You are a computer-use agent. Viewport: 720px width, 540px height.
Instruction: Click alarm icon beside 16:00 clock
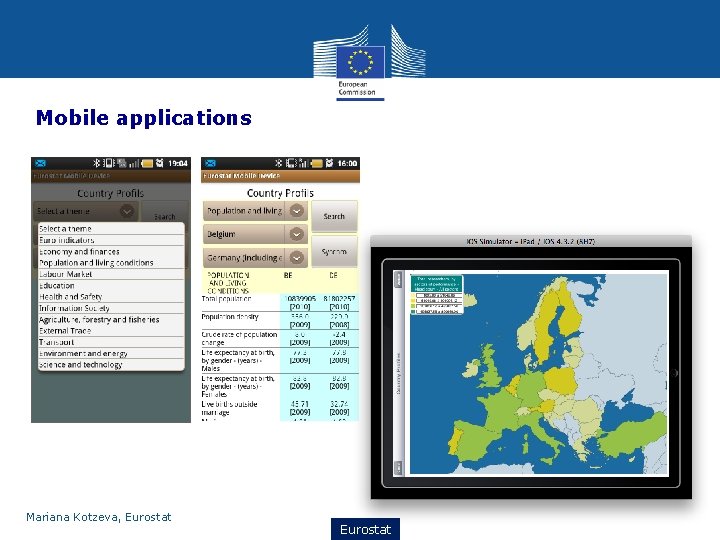point(329,163)
